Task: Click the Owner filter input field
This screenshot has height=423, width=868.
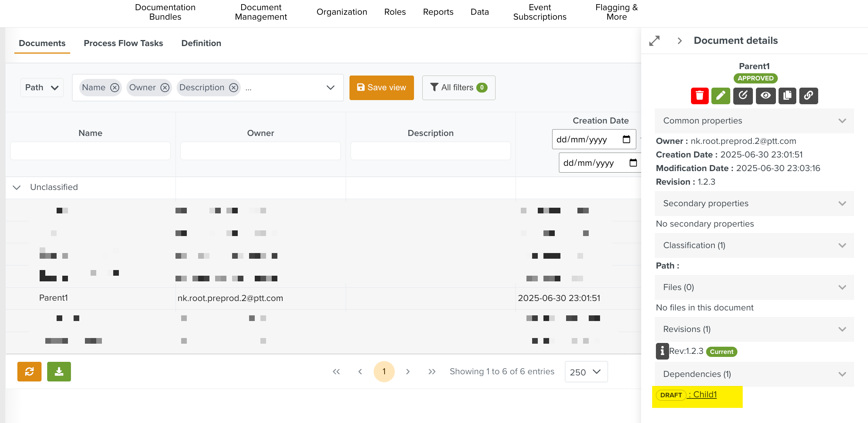Action: 260,151
